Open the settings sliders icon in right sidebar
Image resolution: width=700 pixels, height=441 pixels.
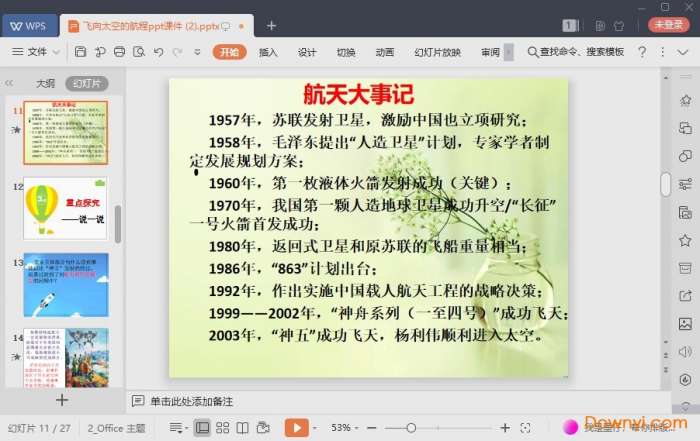(685, 184)
